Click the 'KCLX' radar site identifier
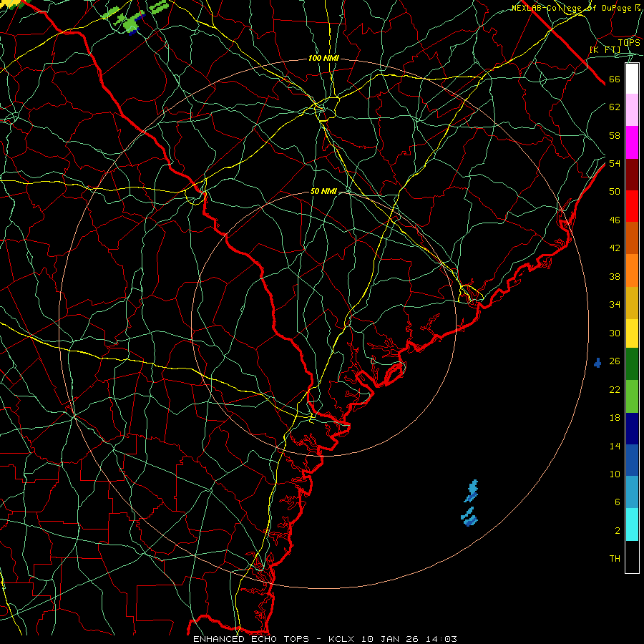Image resolution: width=644 pixels, height=644 pixels. point(342,639)
